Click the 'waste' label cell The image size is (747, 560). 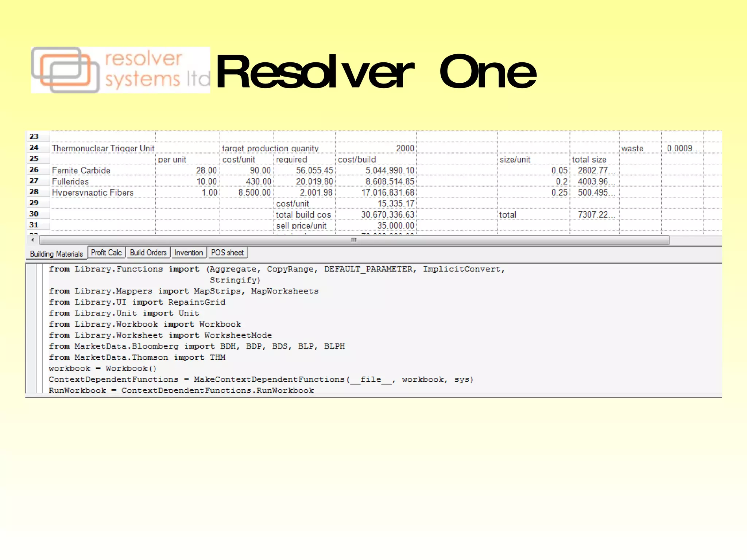tap(640, 148)
